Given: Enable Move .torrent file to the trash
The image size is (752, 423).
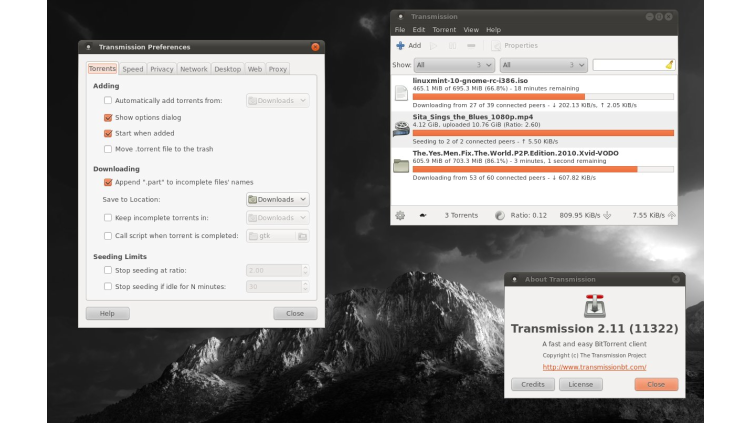Looking at the screenshot, I should coord(108,149).
